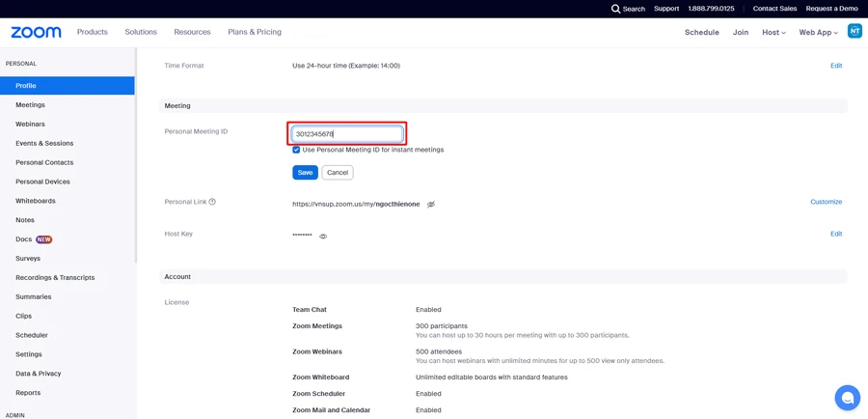Edit the Host Key

[x=836, y=234]
